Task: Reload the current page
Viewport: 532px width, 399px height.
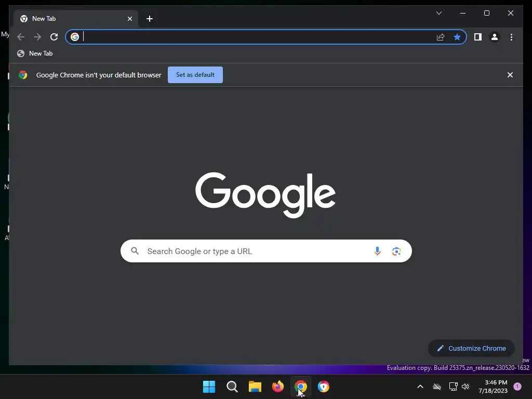Action: tap(54, 37)
